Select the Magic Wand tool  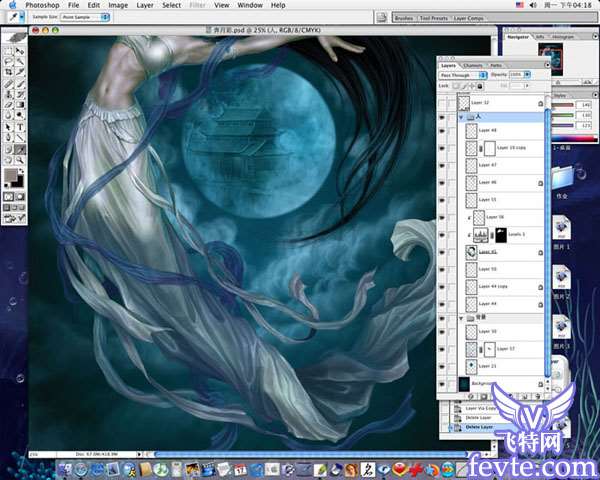point(20,61)
